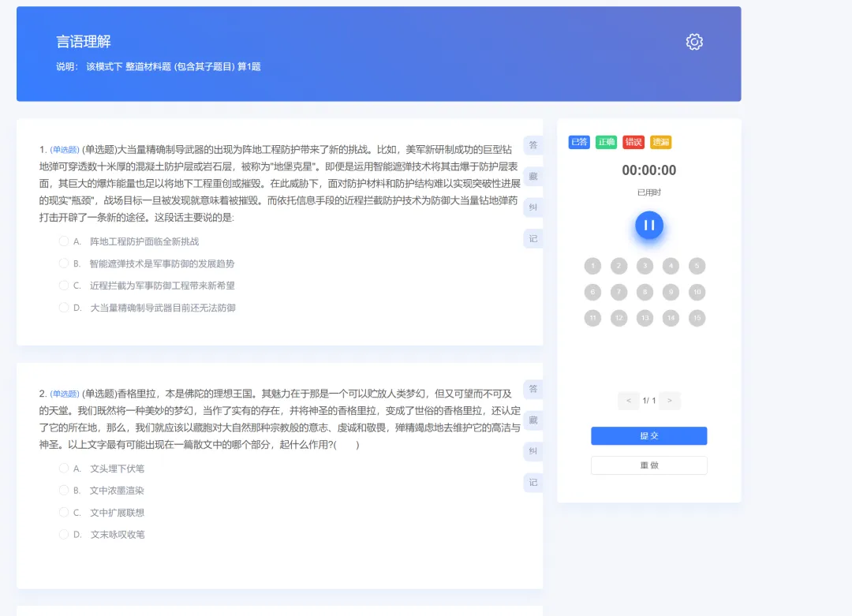Click the 说明 description line in header
852x616 pixels.
tap(158, 67)
